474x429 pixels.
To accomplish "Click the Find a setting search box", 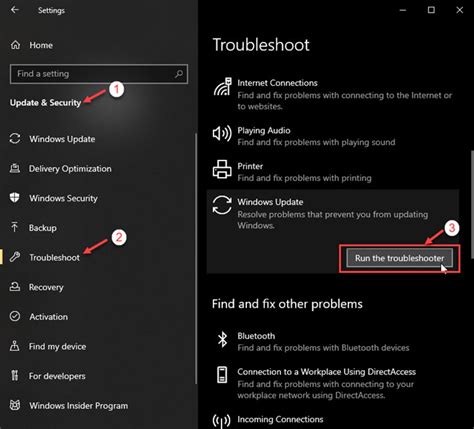I will [x=99, y=74].
